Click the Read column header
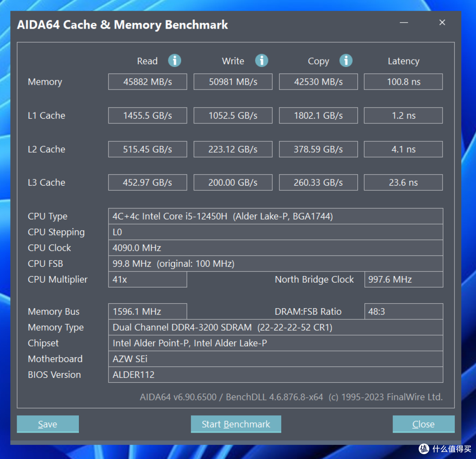Viewport: 476px width, 459px height. tap(147, 61)
